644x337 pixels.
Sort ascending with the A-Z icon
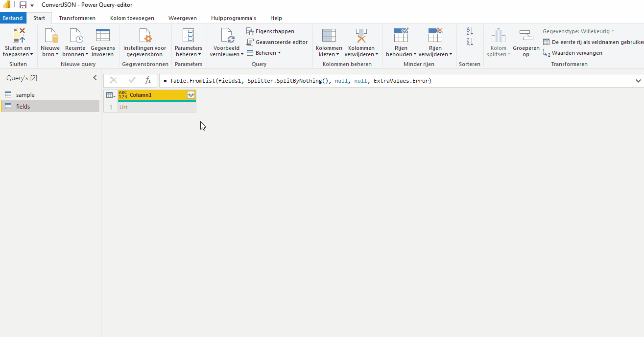470,31
